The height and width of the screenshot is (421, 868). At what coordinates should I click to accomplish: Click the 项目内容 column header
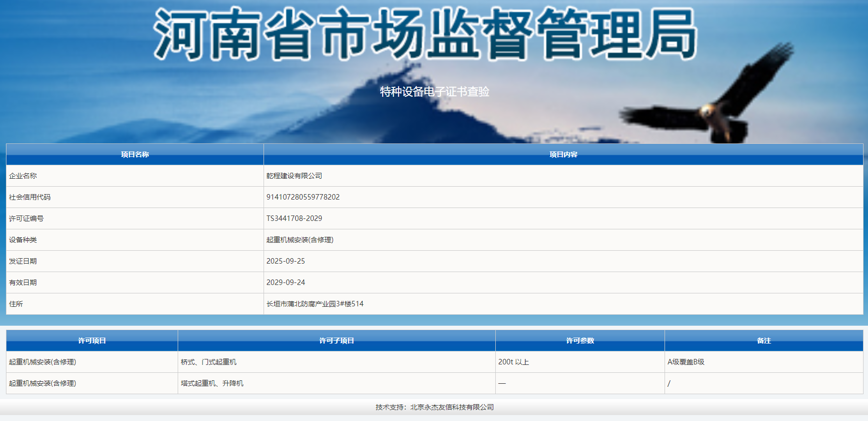click(563, 154)
